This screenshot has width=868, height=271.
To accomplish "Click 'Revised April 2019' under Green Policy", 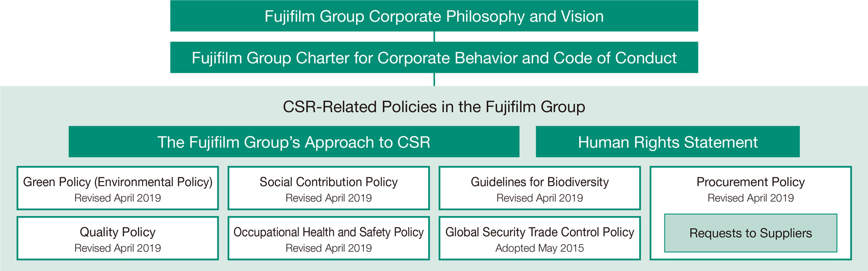I will pos(118,198).
